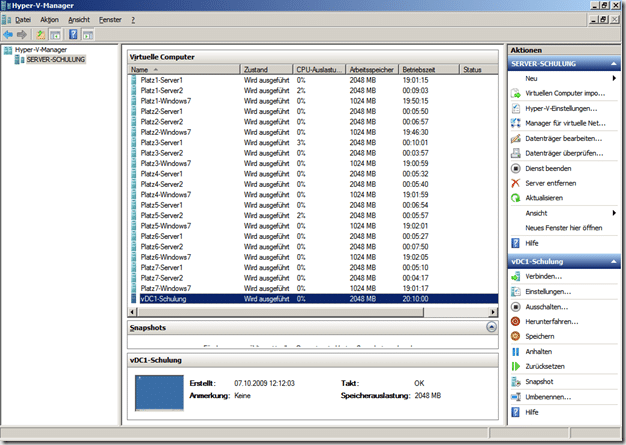Click the blue help toolbar icon

coord(73,33)
